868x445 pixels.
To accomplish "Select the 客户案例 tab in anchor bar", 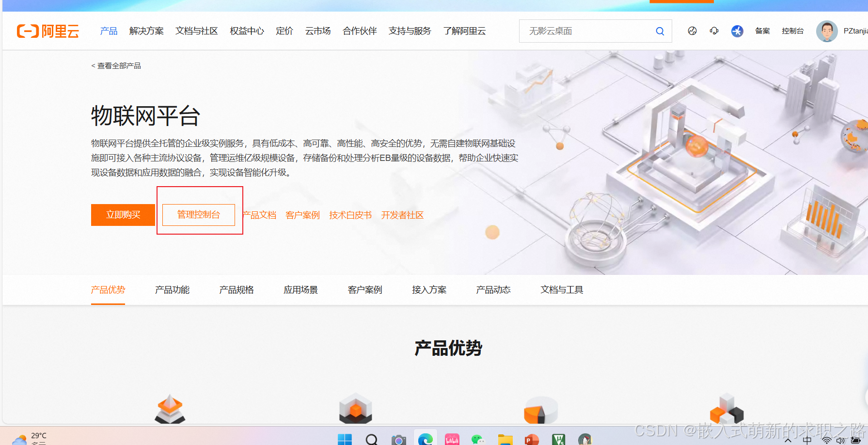I will point(365,290).
